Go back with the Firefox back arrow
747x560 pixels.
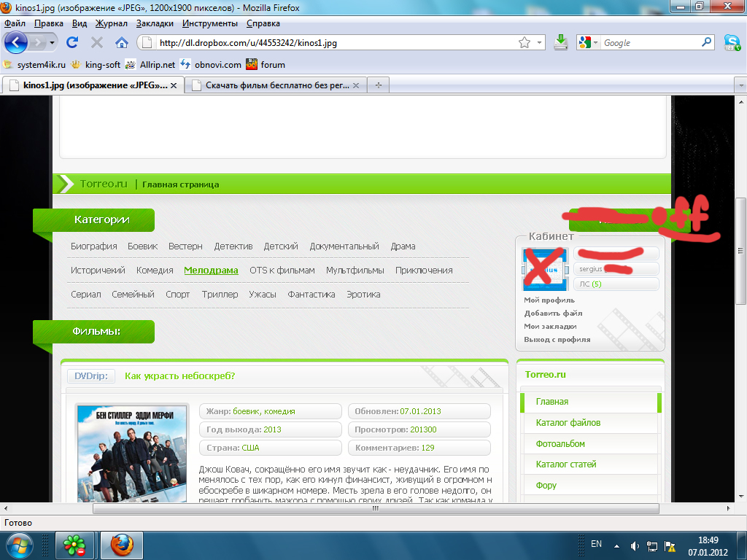[16, 43]
